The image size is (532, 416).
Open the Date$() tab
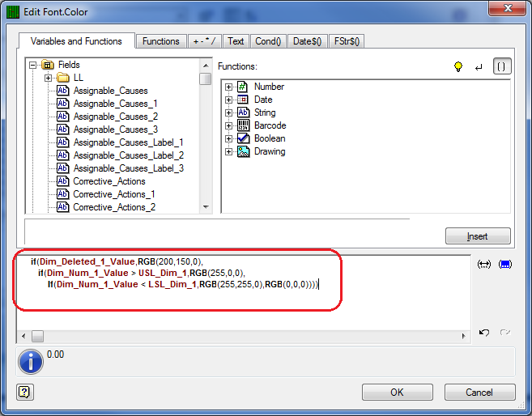pyautogui.click(x=307, y=41)
